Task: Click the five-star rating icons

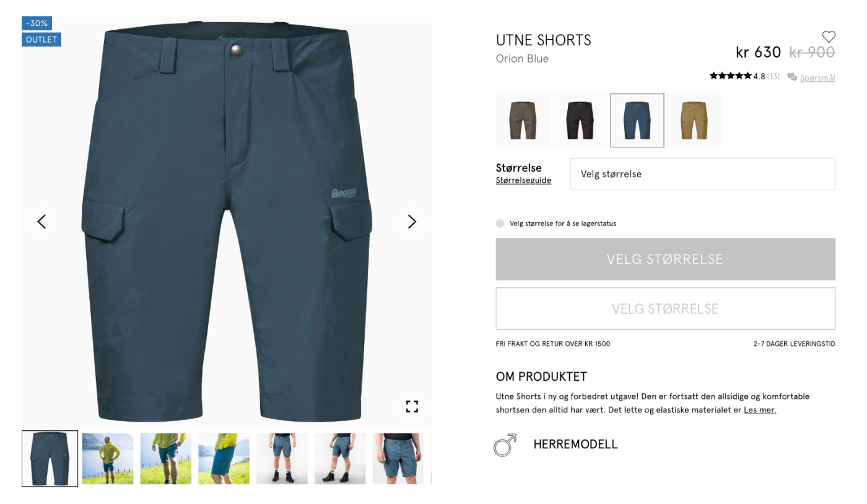Action: coord(730,76)
